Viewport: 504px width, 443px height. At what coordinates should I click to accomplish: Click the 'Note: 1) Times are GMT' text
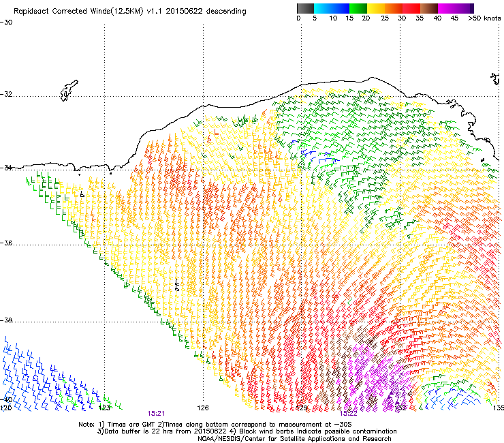coord(118,425)
